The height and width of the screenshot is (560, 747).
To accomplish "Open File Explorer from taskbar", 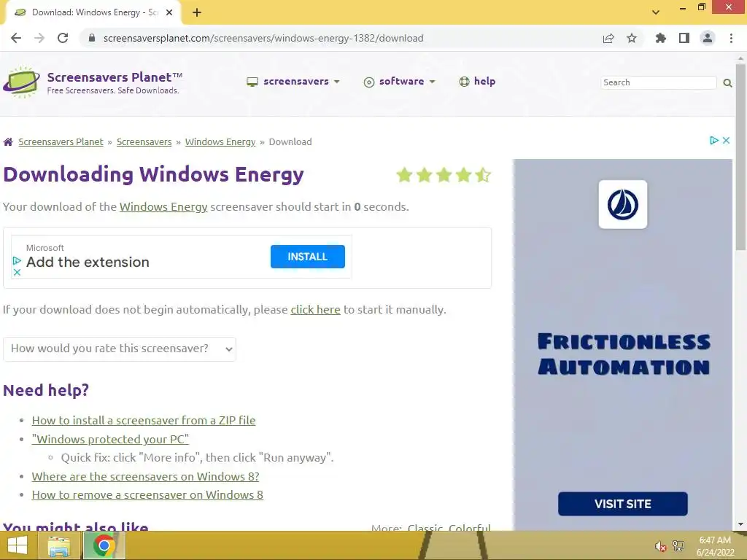I will 58,545.
